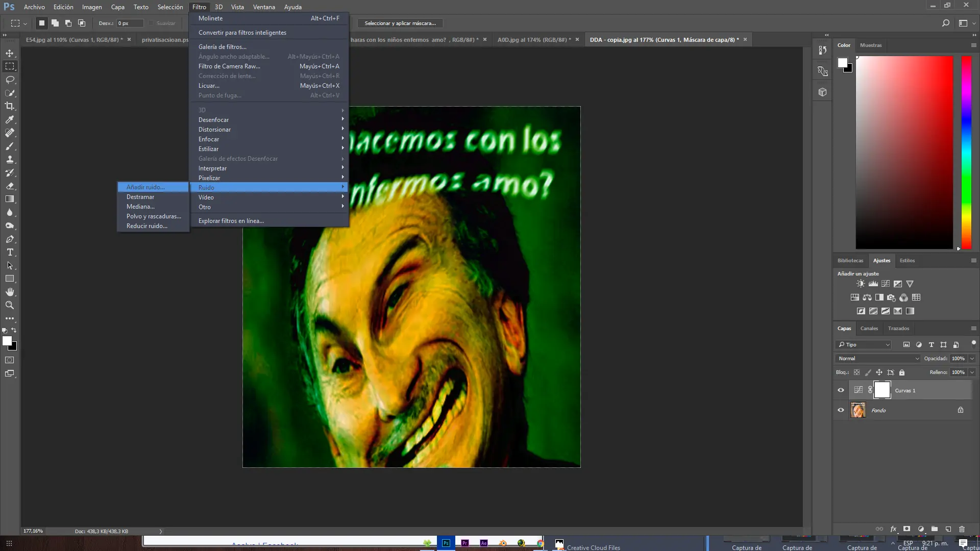Choose Convertir para filtros inteligentes
The height and width of the screenshot is (551, 980).
coord(269,33)
